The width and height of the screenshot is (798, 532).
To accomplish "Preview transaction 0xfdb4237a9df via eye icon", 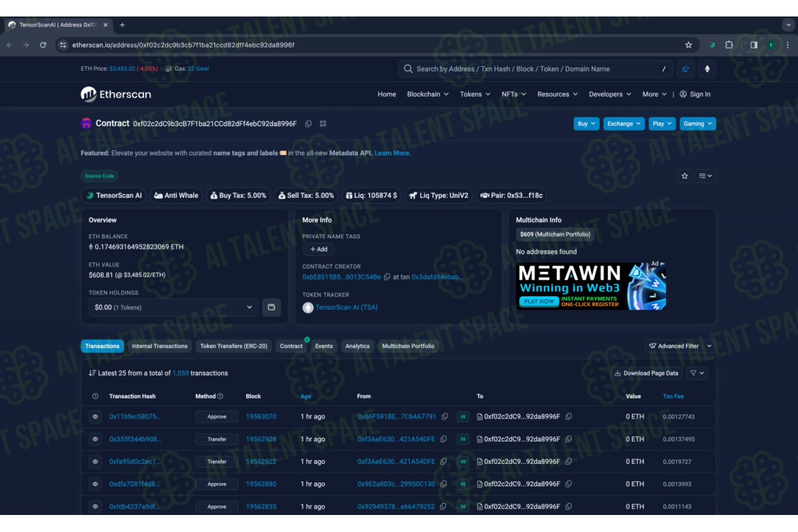I will (95, 507).
